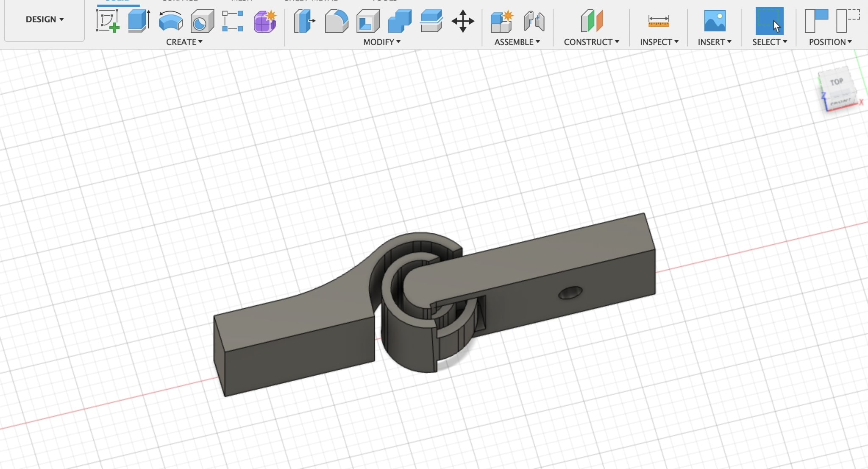Click the second POSITION icon with dashed outline
868x469 pixels.
[848, 21]
